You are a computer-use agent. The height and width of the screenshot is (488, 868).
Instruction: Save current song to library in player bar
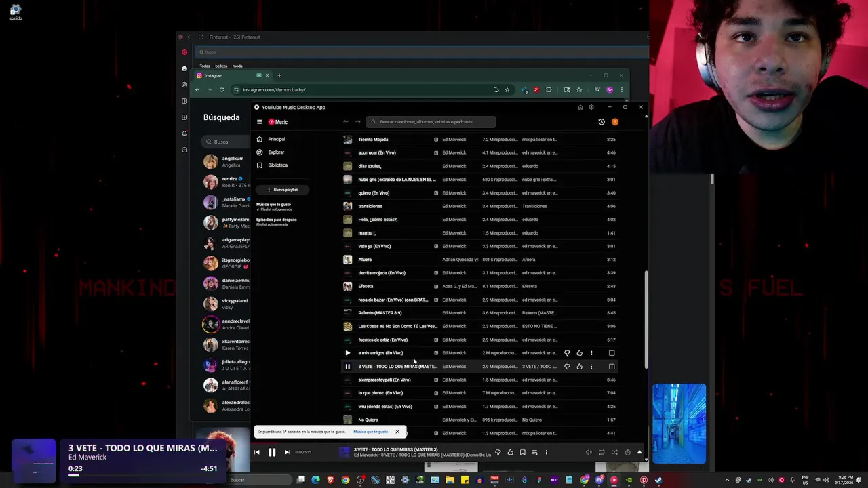coord(522,452)
